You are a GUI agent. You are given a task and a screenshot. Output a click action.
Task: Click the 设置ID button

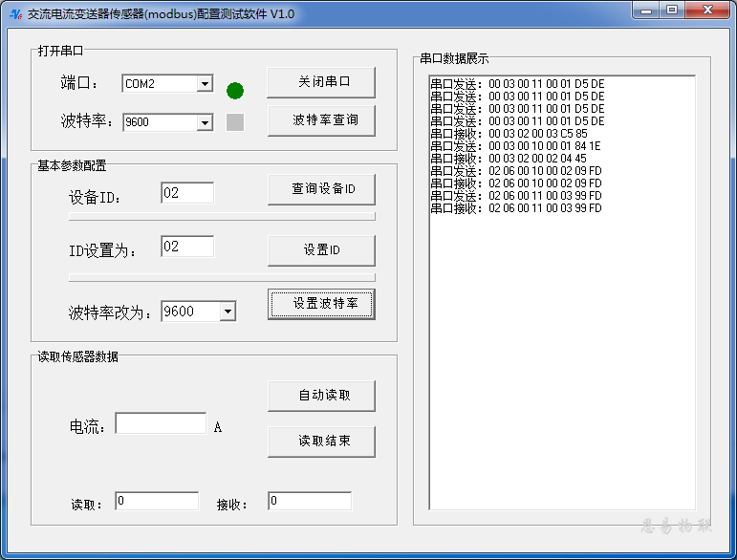[320, 250]
